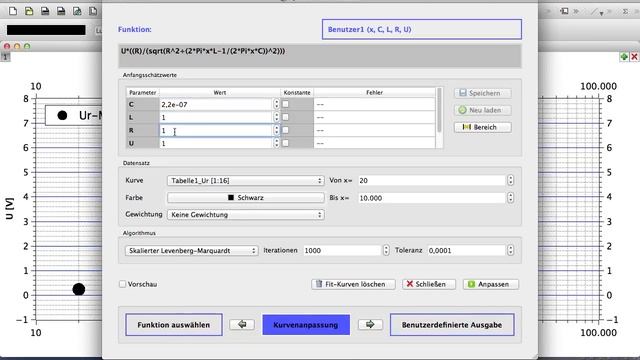Click the stepper for parameter L value
640x360 pixels.
[x=276, y=117]
